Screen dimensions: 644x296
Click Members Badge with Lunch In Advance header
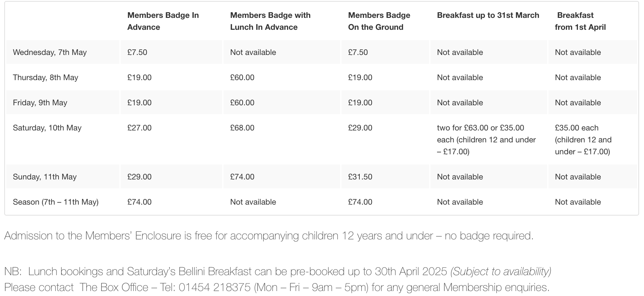[x=270, y=21]
